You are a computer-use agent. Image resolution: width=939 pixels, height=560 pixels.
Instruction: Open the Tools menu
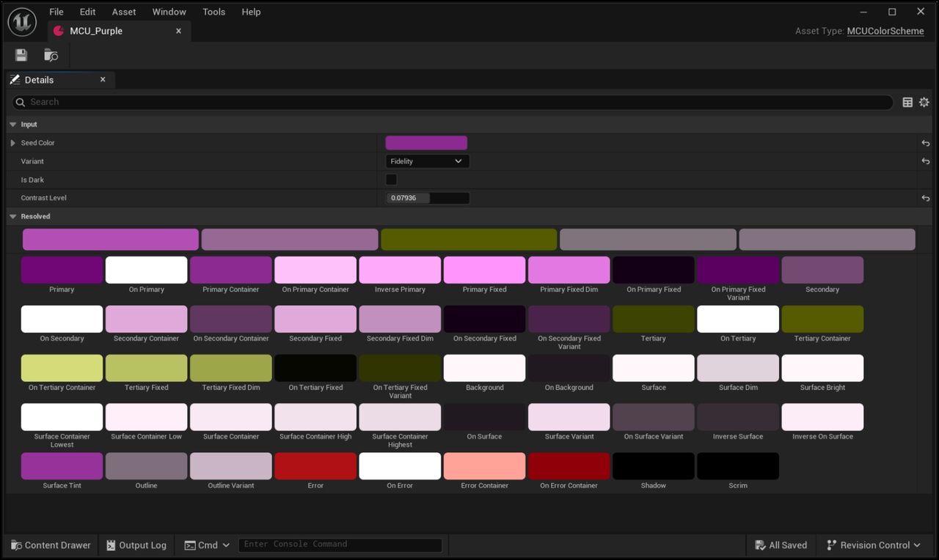214,12
